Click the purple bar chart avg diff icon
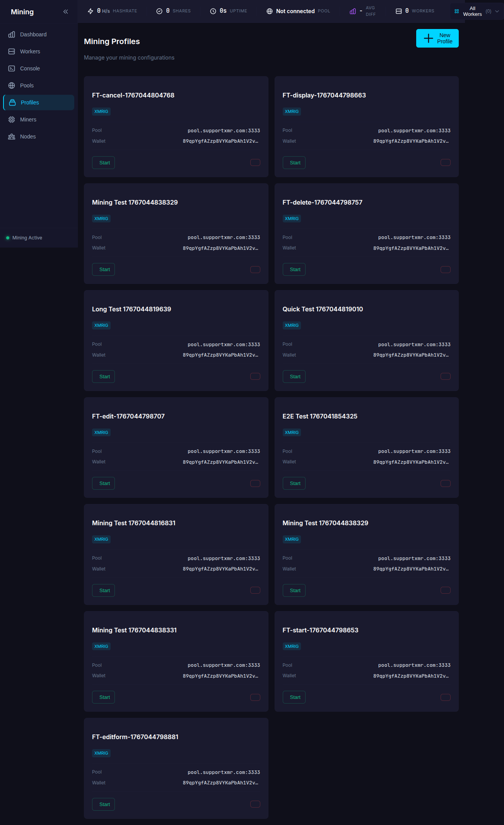 (352, 11)
